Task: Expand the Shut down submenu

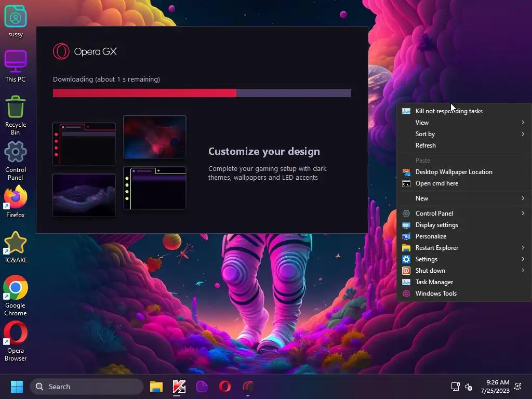Action: click(463, 271)
